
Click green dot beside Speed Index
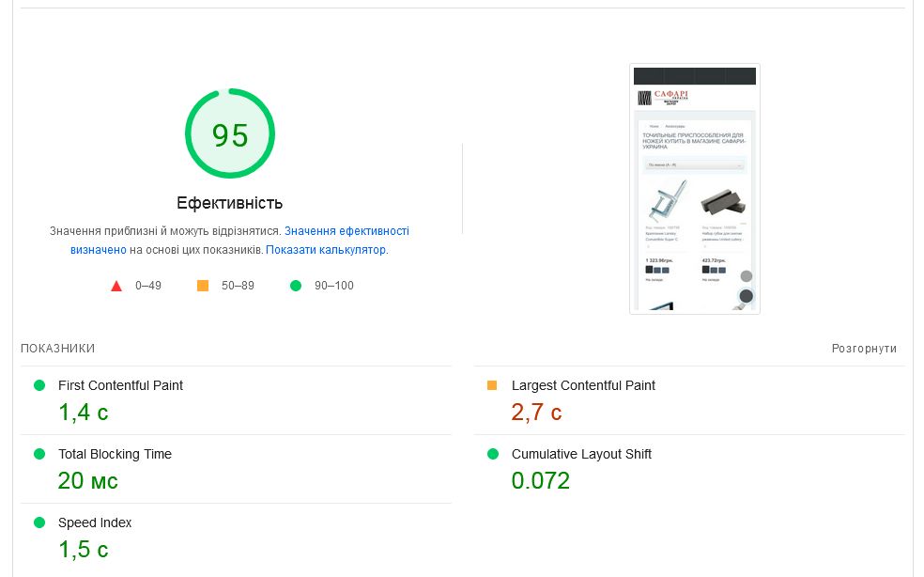(39, 522)
